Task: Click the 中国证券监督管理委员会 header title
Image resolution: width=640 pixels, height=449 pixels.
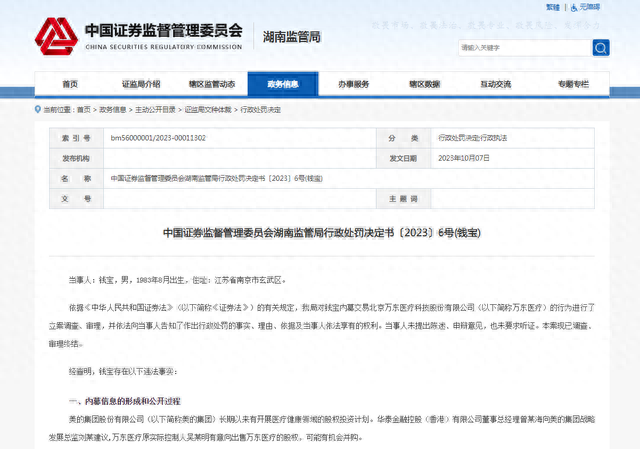Action: click(x=164, y=30)
